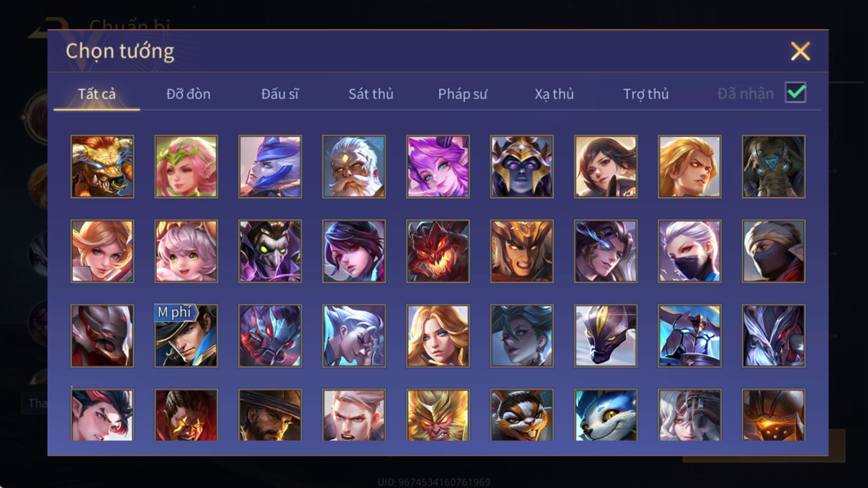Open the Sát thủ tab

point(371,94)
